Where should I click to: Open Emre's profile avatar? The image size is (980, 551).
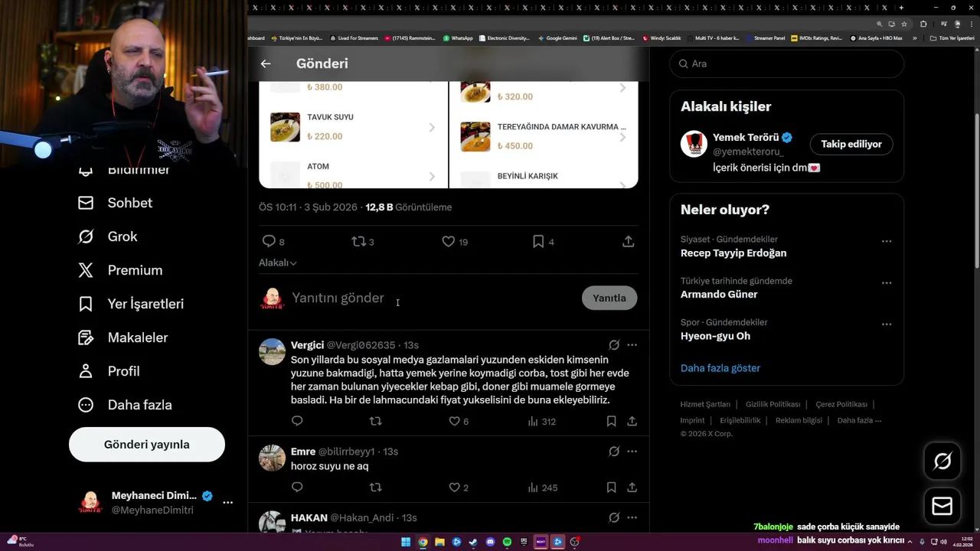click(272, 458)
